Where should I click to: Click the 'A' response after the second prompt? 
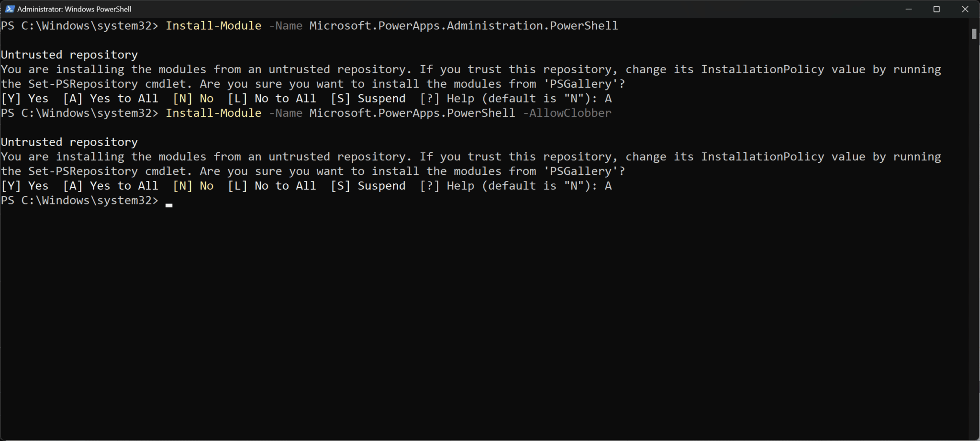[x=609, y=185]
